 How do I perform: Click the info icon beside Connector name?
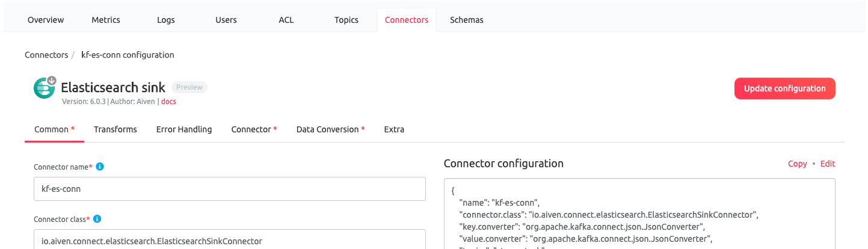point(100,167)
